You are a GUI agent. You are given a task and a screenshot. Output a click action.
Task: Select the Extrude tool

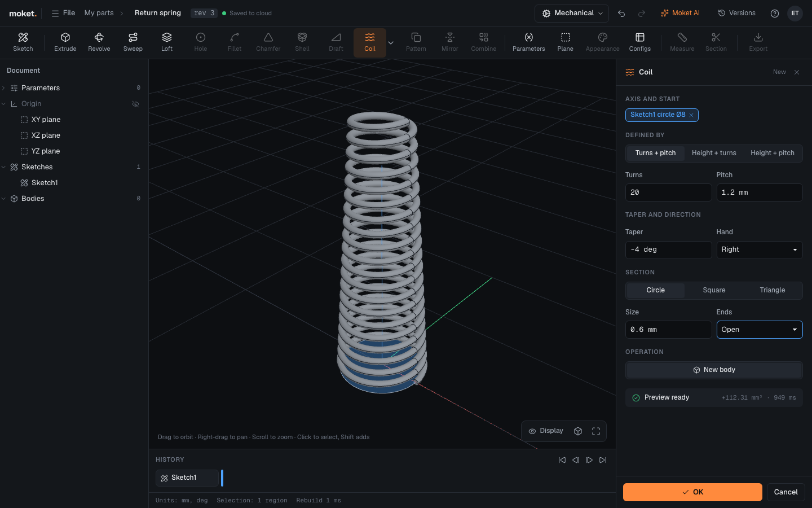pyautogui.click(x=65, y=42)
